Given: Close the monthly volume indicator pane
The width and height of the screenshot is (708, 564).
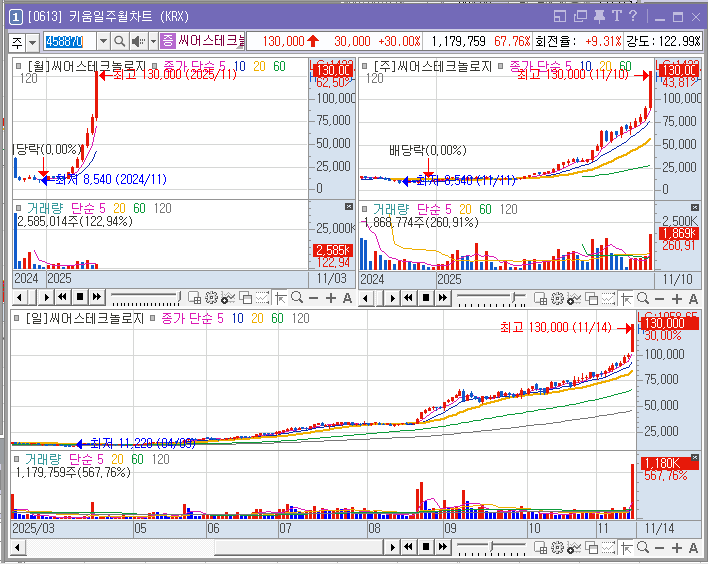Looking at the screenshot, I should tap(349, 206).
